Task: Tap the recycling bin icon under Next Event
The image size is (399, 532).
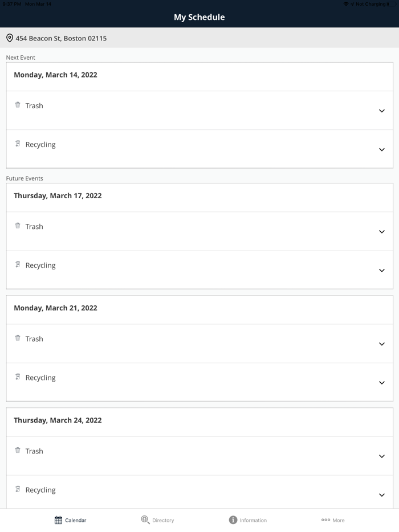Action: pyautogui.click(x=17, y=144)
